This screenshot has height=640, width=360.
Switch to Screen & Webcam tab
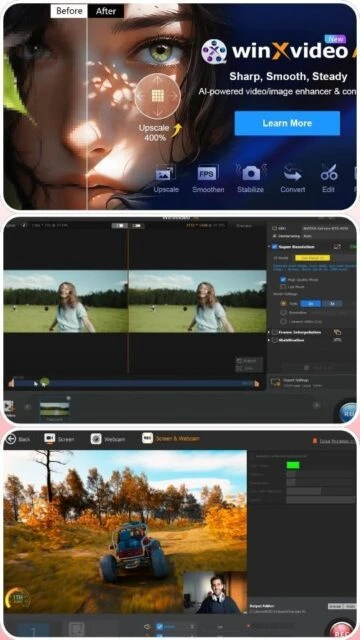[x=171, y=439]
